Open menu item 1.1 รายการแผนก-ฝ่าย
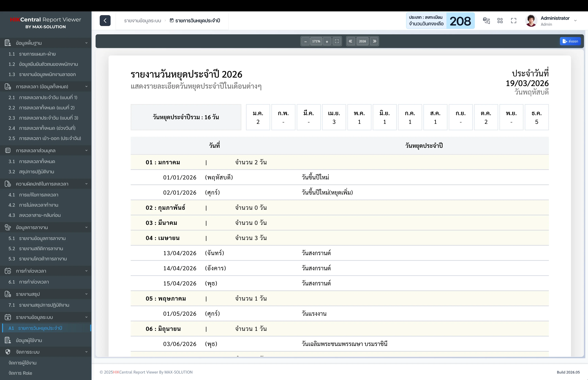Image resolution: width=588 pixels, height=380 pixels. tap(37, 54)
